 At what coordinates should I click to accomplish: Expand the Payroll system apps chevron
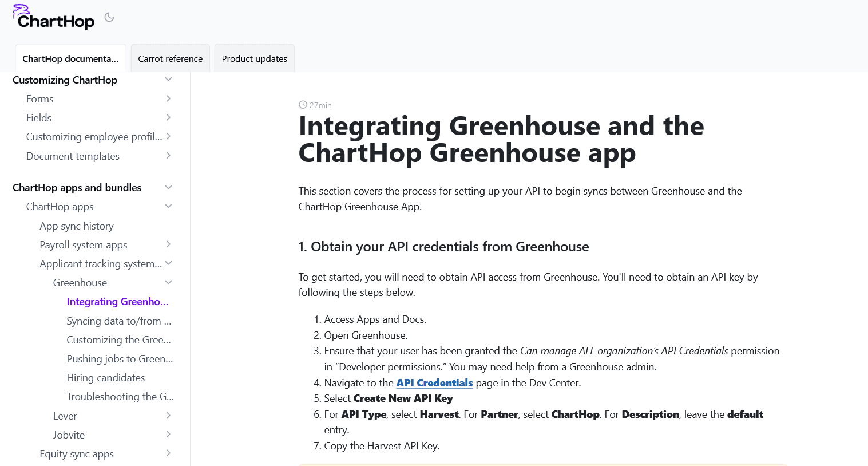click(x=168, y=244)
